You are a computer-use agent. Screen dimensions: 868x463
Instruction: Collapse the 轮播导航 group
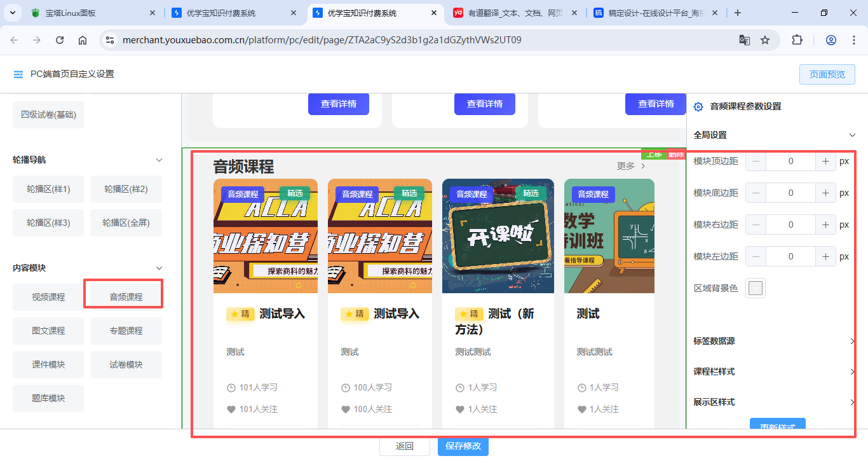159,160
